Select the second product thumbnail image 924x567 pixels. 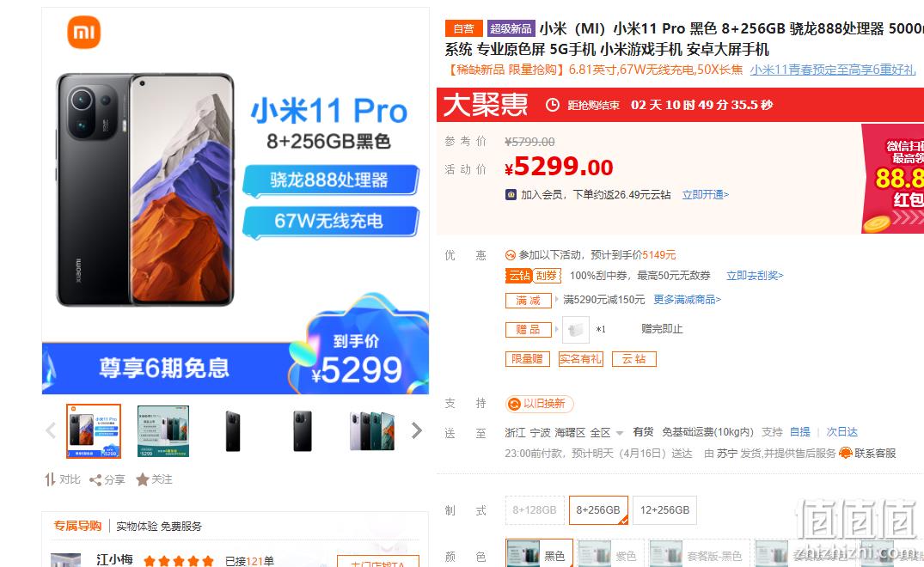click(163, 431)
